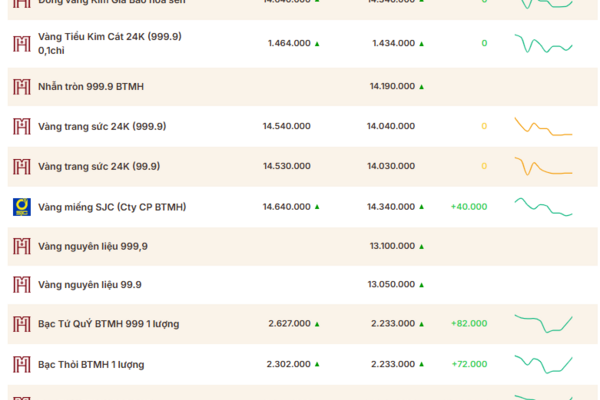Select product name Vàng trang sức 24K (999.9)

pyautogui.click(x=102, y=126)
